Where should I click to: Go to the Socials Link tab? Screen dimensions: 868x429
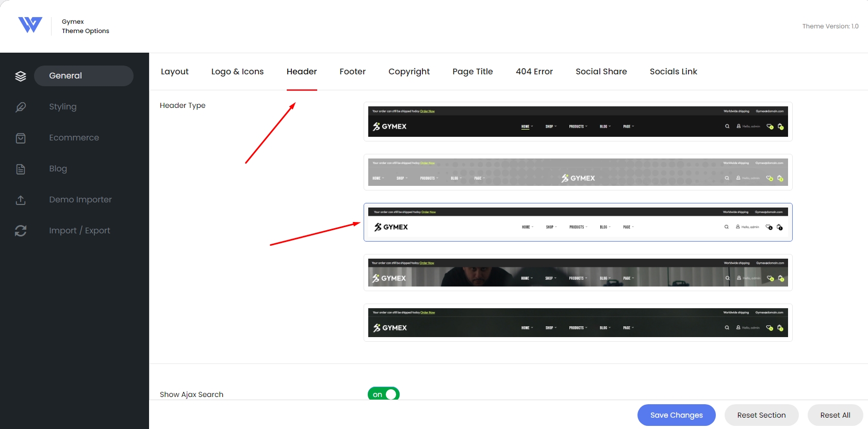point(674,71)
